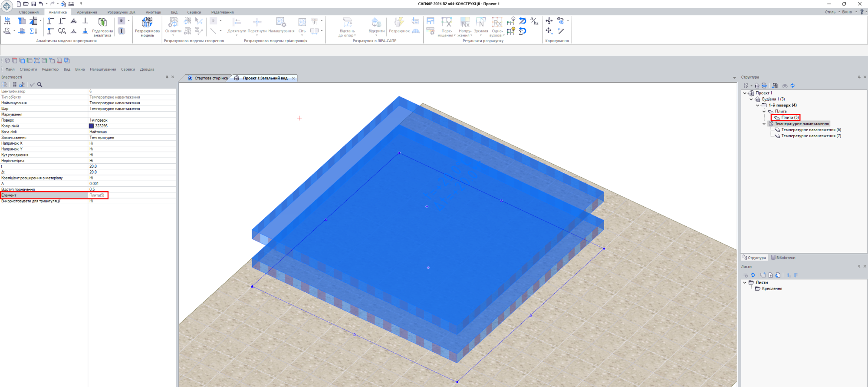Toggle pin on the Листи panel

[x=859, y=266]
